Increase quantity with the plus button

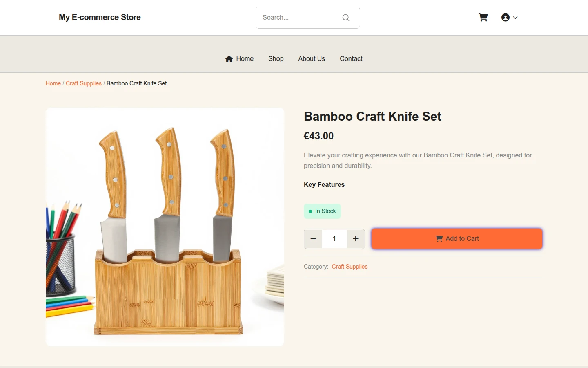356,239
